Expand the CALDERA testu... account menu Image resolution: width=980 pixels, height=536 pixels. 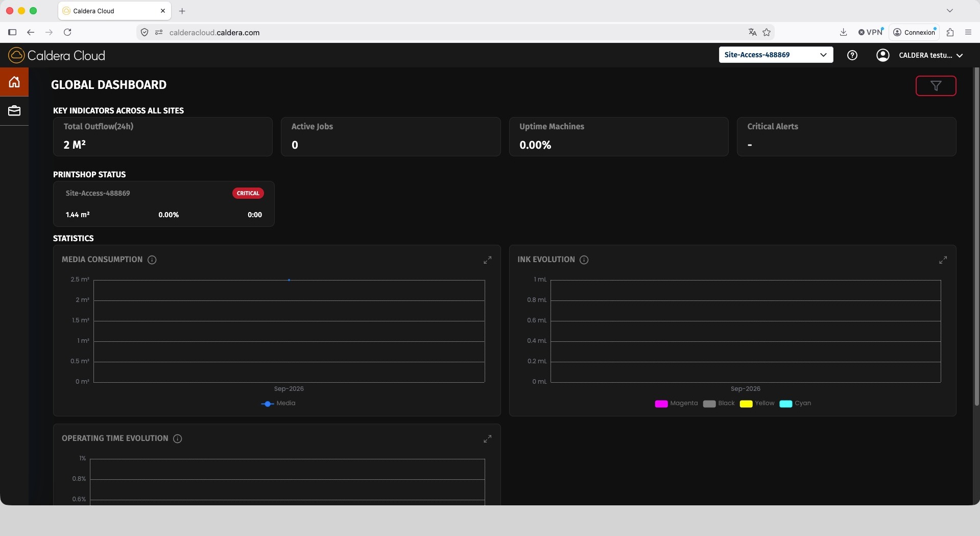[930, 55]
